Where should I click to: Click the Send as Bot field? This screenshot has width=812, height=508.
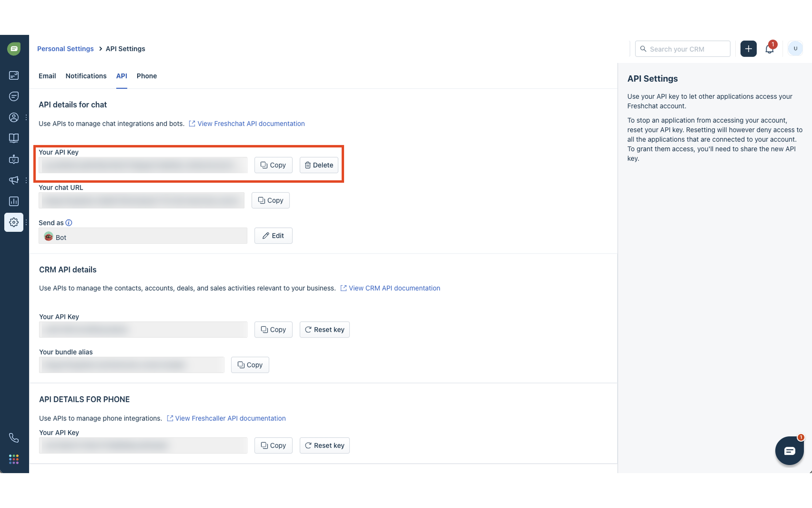click(143, 235)
